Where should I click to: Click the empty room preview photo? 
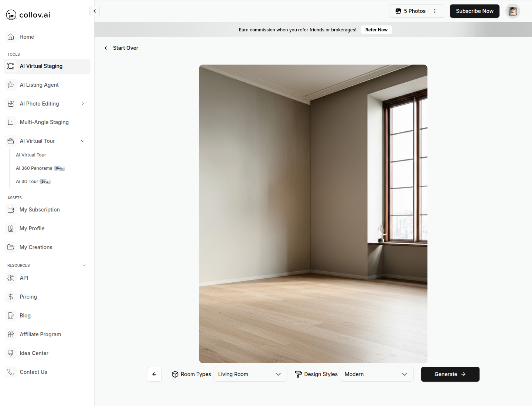point(313,214)
